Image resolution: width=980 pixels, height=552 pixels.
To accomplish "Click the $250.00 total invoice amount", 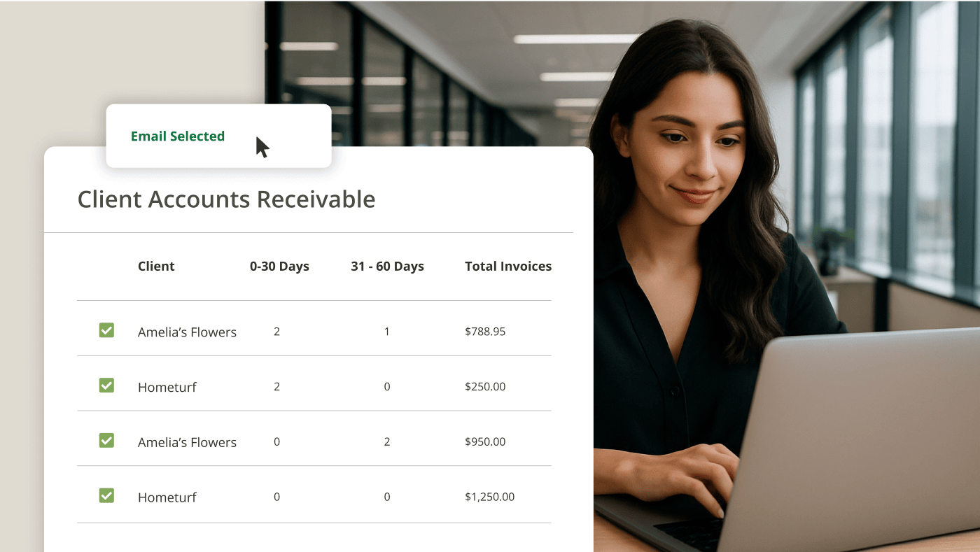I will tap(485, 387).
